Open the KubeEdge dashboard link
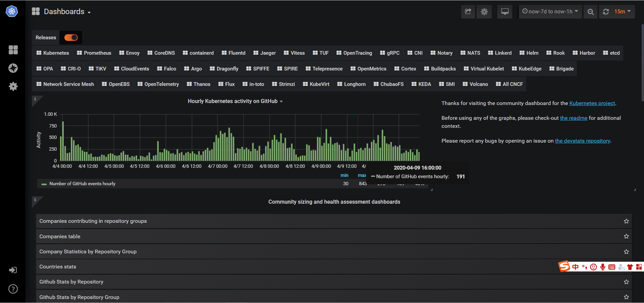644x303 pixels. pos(527,69)
